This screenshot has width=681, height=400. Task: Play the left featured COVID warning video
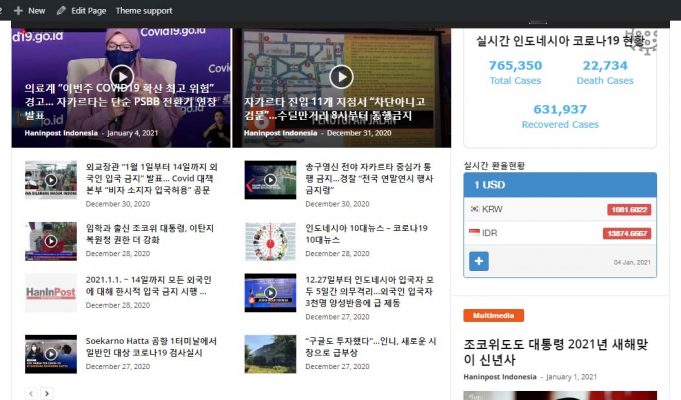[x=122, y=76]
